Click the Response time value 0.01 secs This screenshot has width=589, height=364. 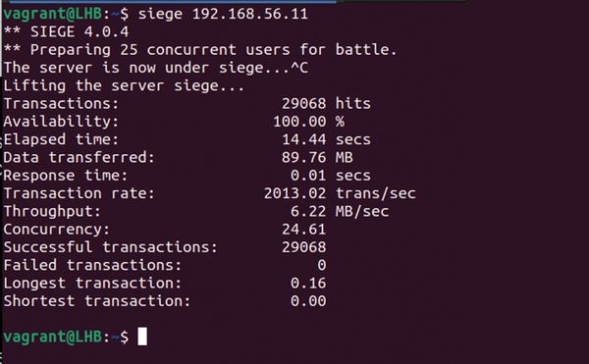[331, 176]
